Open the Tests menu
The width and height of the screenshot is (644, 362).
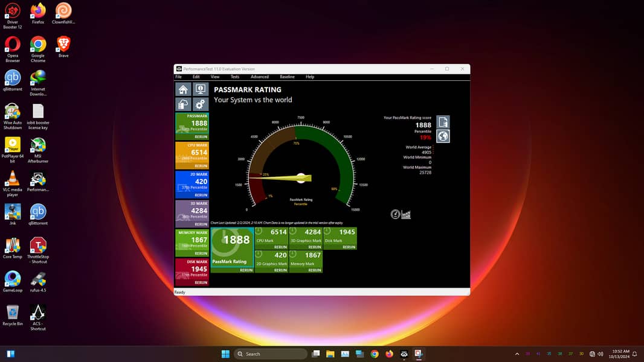point(234,77)
